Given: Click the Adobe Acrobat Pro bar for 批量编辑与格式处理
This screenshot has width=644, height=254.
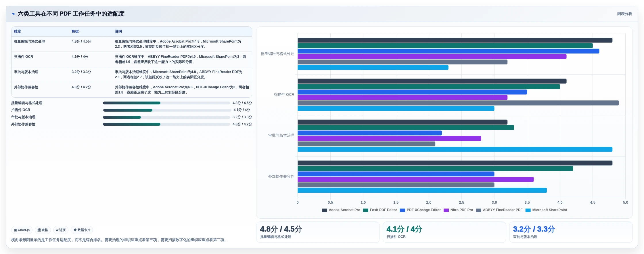Looking at the screenshot, I should click(455, 40).
